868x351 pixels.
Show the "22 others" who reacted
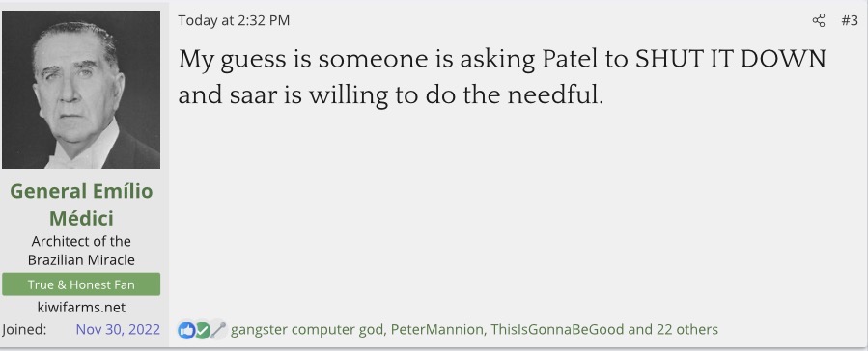[x=687, y=330]
